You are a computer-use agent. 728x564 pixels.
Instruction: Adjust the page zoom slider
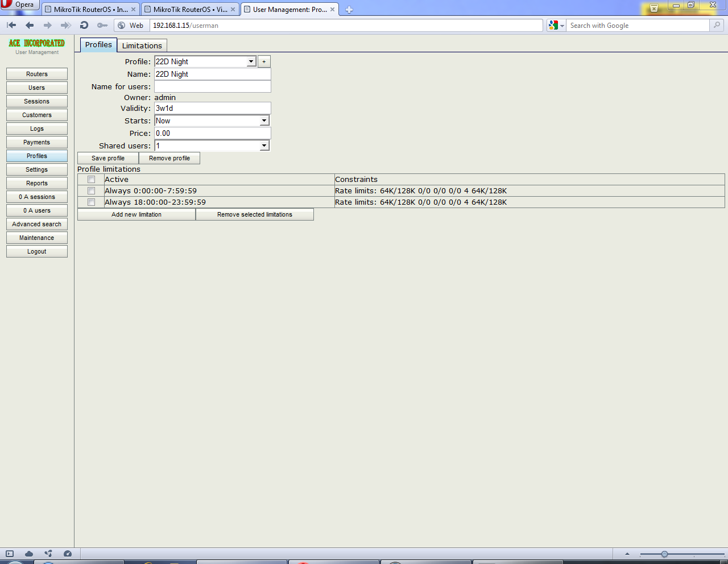(x=664, y=554)
